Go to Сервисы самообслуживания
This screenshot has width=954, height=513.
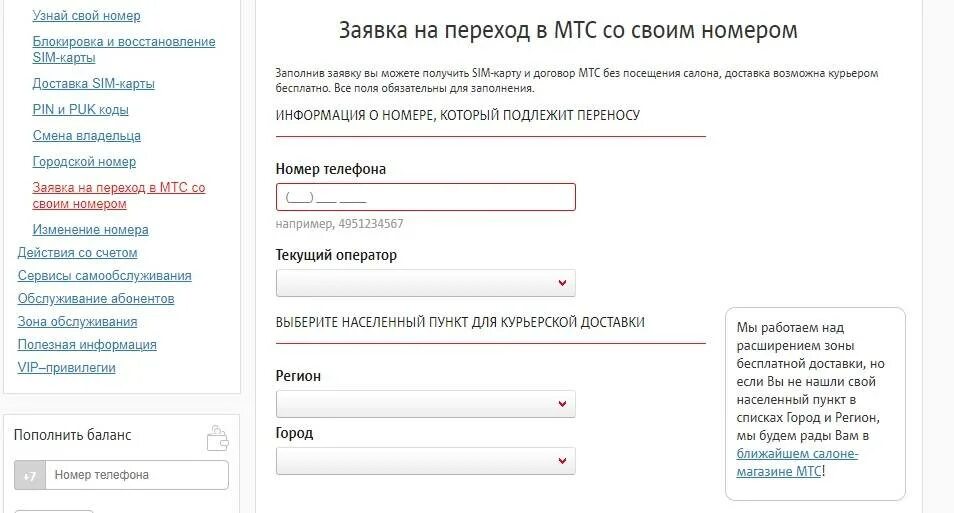(x=104, y=276)
